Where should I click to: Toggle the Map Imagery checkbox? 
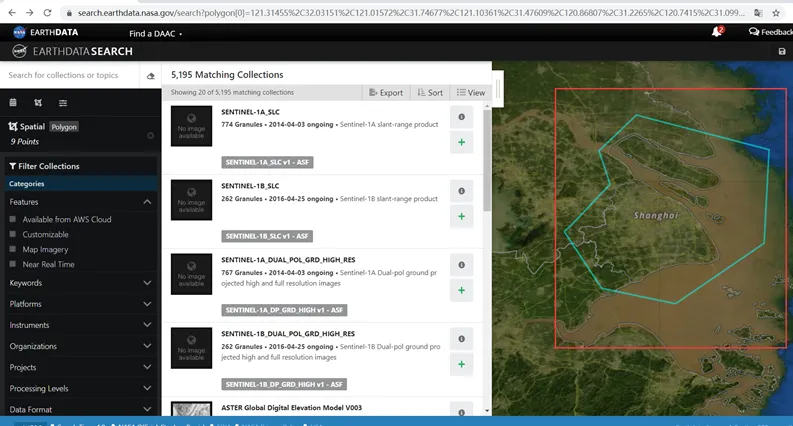click(x=13, y=249)
